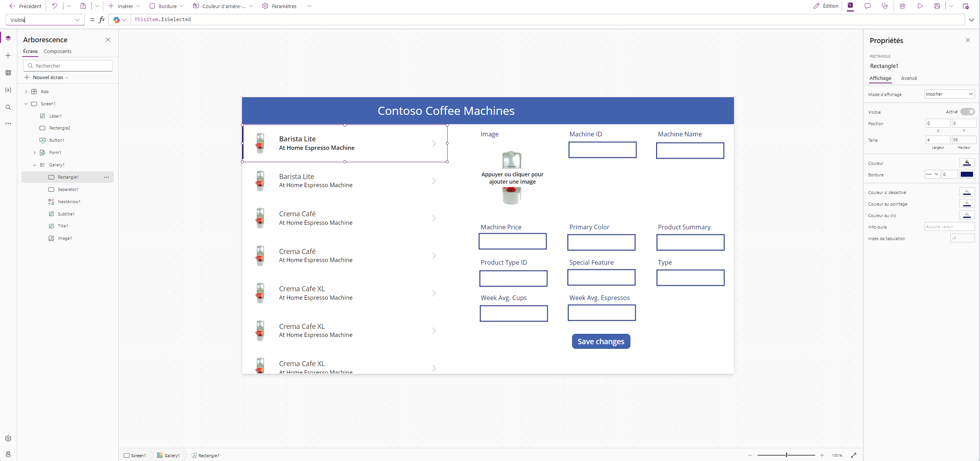
Task: Click the Précédent back button
Action: pyautogui.click(x=25, y=6)
